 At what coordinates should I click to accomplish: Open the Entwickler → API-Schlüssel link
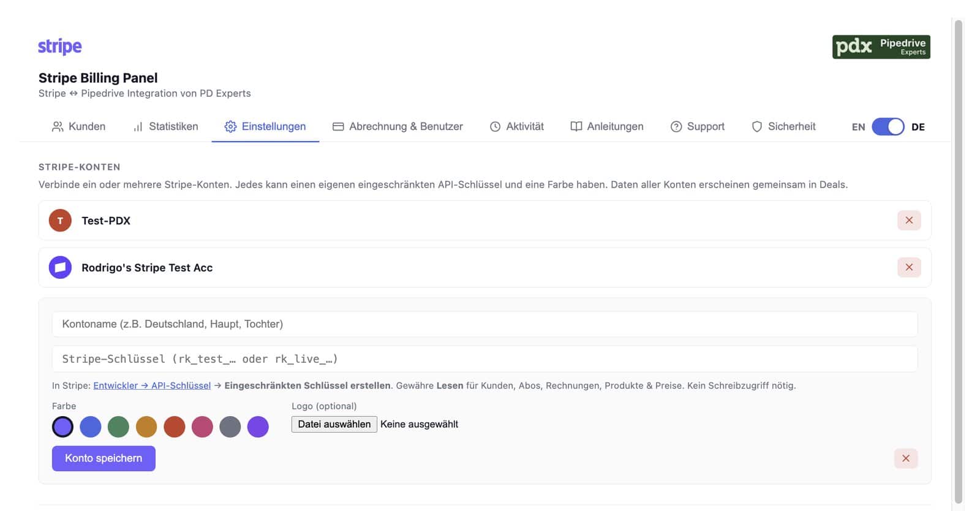152,385
